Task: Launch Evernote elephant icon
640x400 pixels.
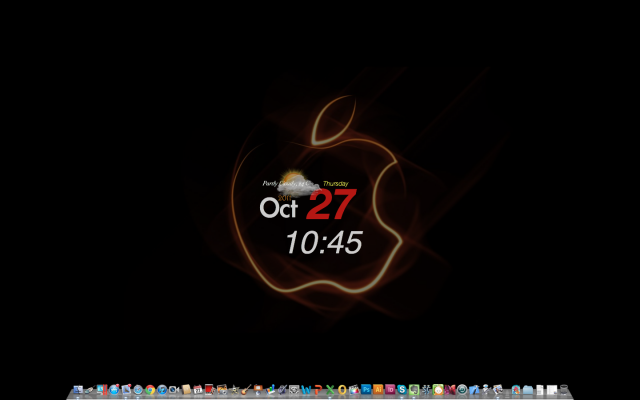Action: [x=414, y=390]
